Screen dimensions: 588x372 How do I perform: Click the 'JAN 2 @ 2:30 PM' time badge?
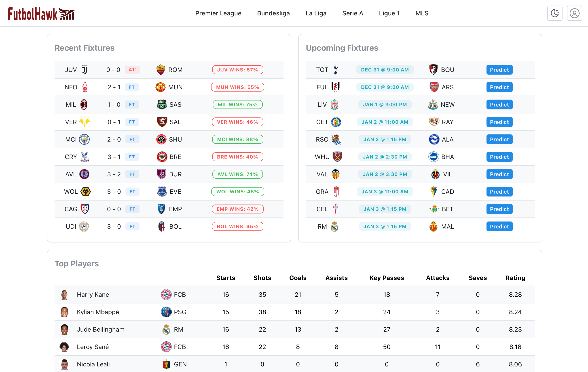[x=385, y=157]
